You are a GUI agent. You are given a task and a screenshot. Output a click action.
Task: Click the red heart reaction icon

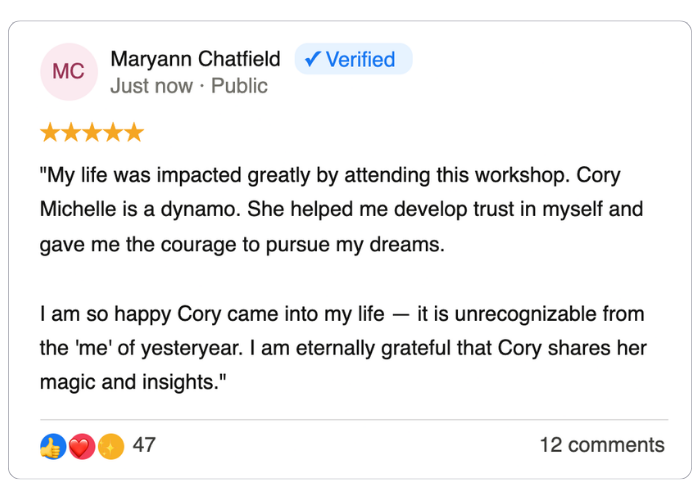point(82,446)
